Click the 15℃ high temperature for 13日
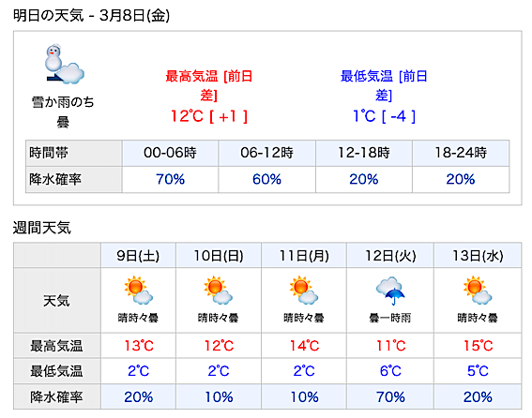Viewport: 532px width, 418px height. coord(478,346)
